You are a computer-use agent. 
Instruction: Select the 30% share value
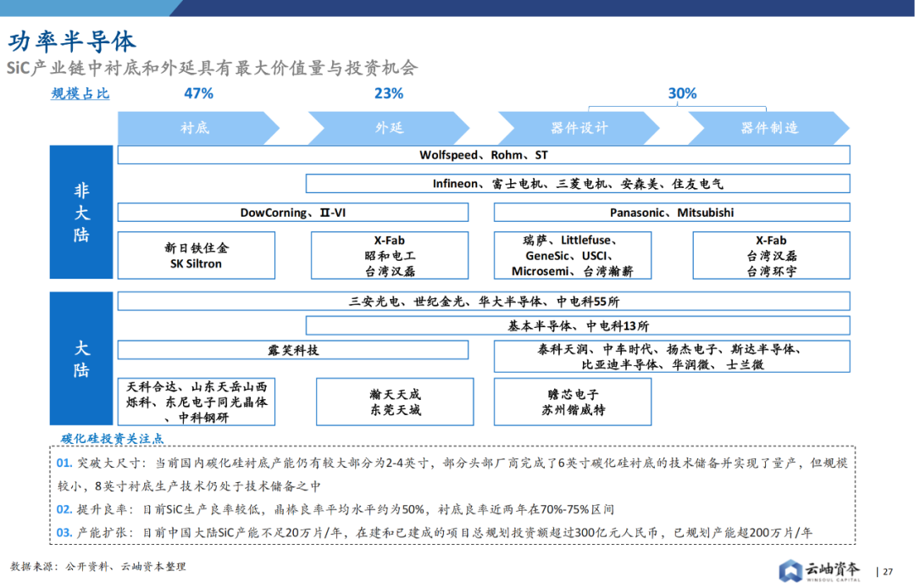682,93
